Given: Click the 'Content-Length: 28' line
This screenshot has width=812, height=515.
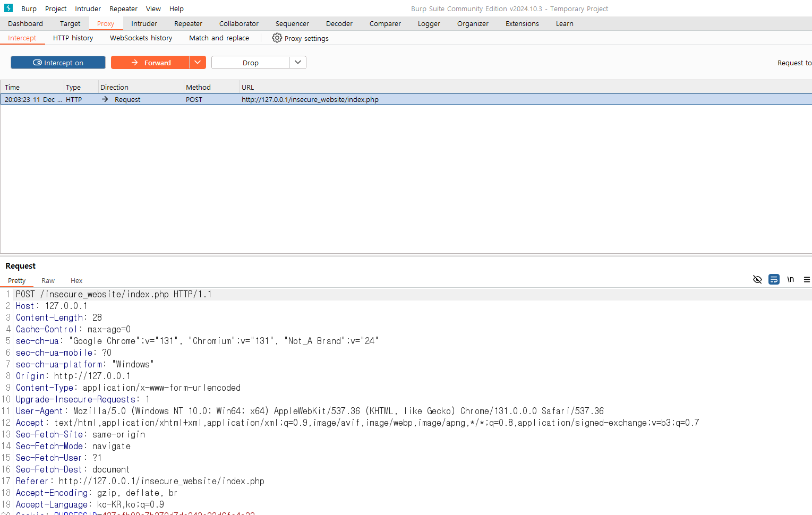Looking at the screenshot, I should coord(59,317).
